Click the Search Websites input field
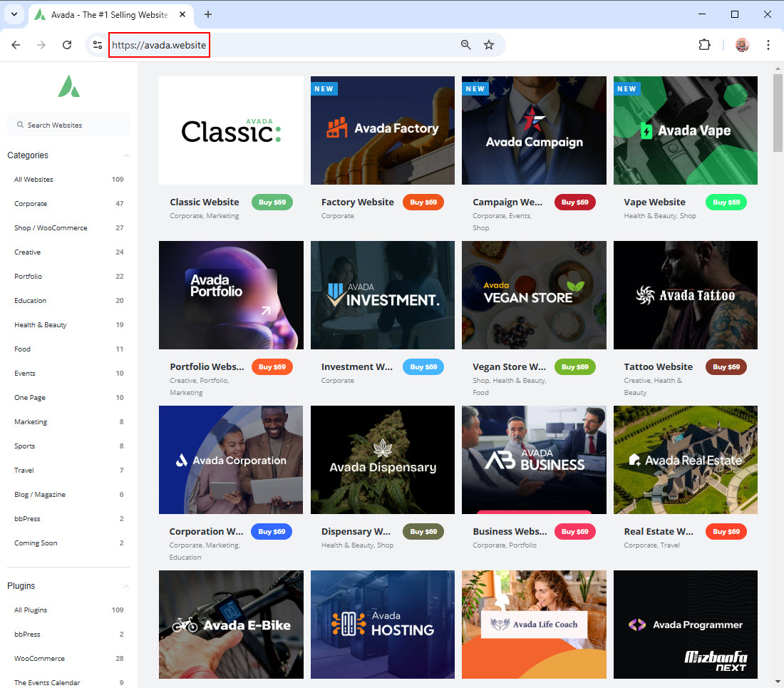Image resolution: width=784 pixels, height=688 pixels. [69, 125]
